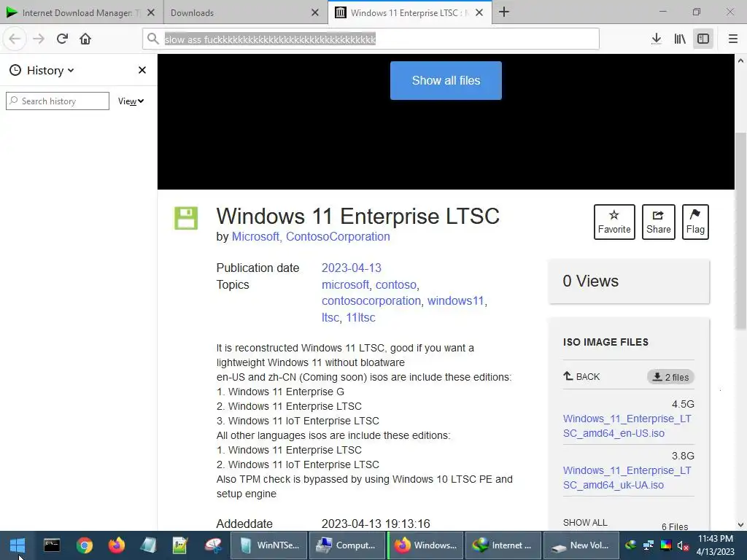Click the address bar text
Viewport: 747px width, 560px height.
click(x=270, y=39)
